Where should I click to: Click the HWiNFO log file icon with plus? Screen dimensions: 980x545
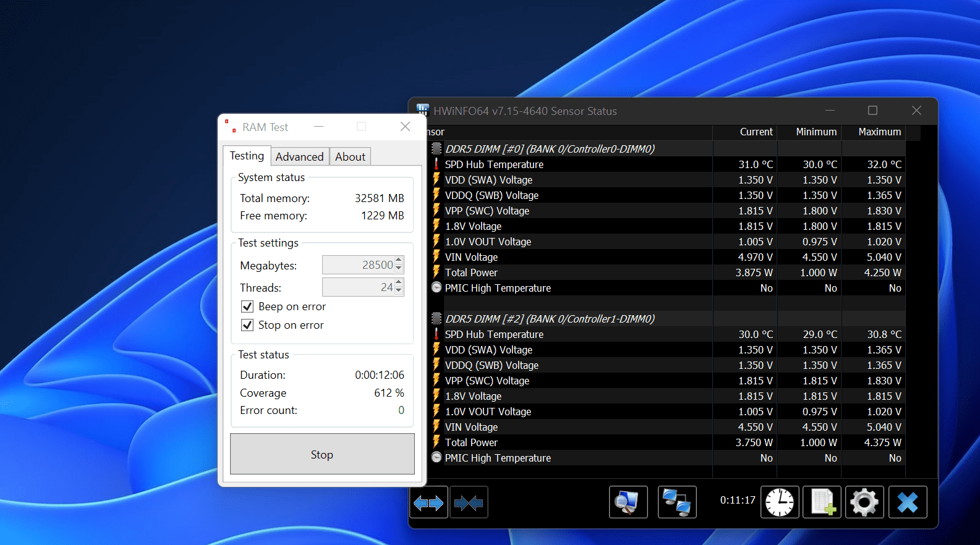[822, 502]
